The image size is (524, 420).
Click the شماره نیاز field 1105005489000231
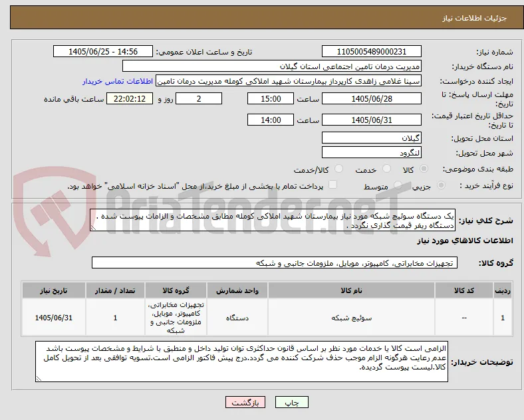click(x=372, y=51)
